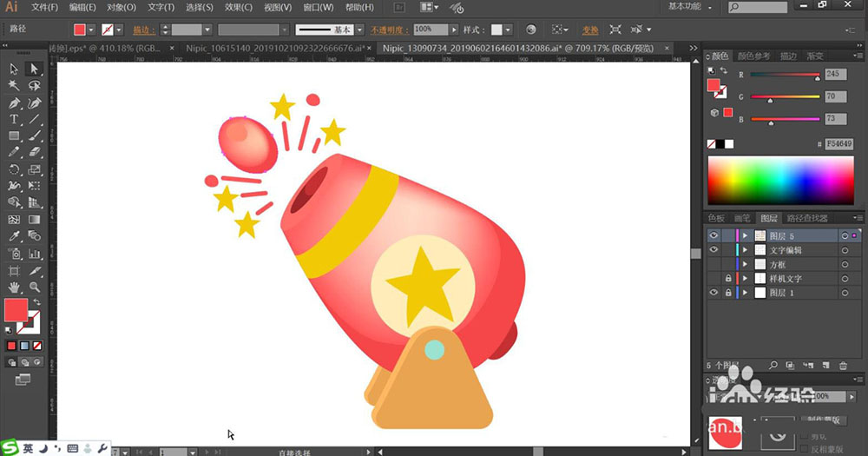Click the R channel slider
868x456 pixels.
coord(785,74)
